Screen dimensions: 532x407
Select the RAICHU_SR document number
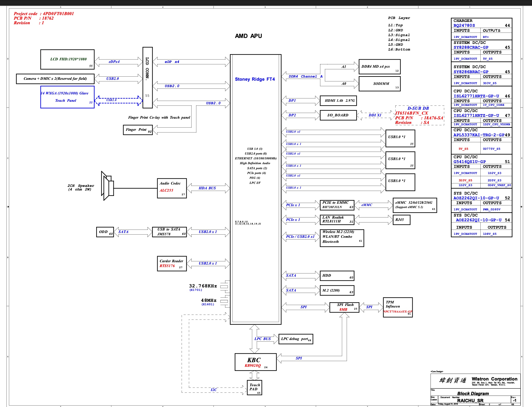pos(470,401)
